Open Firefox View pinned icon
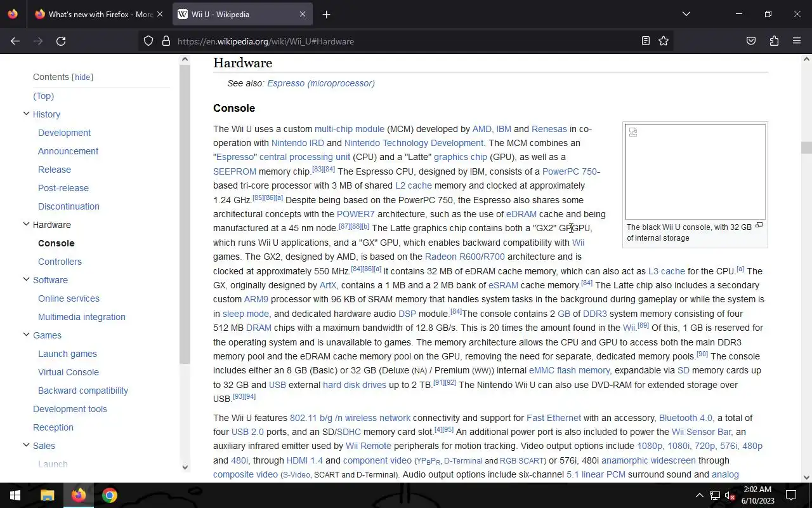This screenshot has height=508, width=812. tap(13, 14)
